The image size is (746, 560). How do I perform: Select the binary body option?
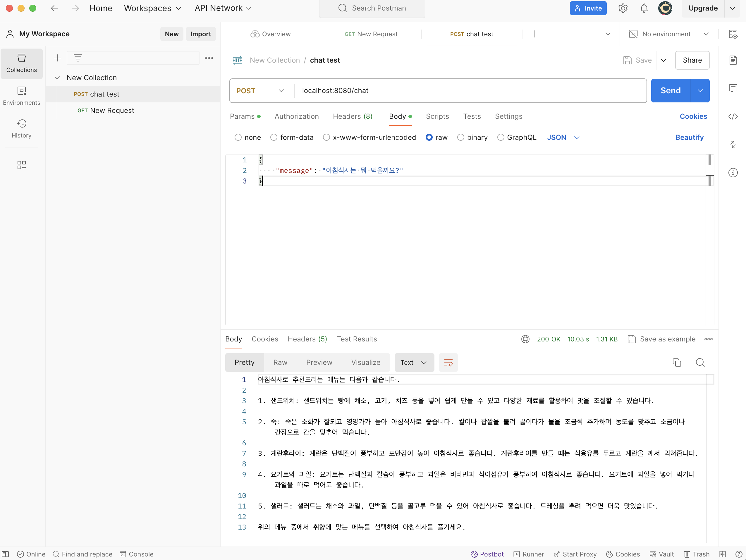pyautogui.click(x=461, y=137)
